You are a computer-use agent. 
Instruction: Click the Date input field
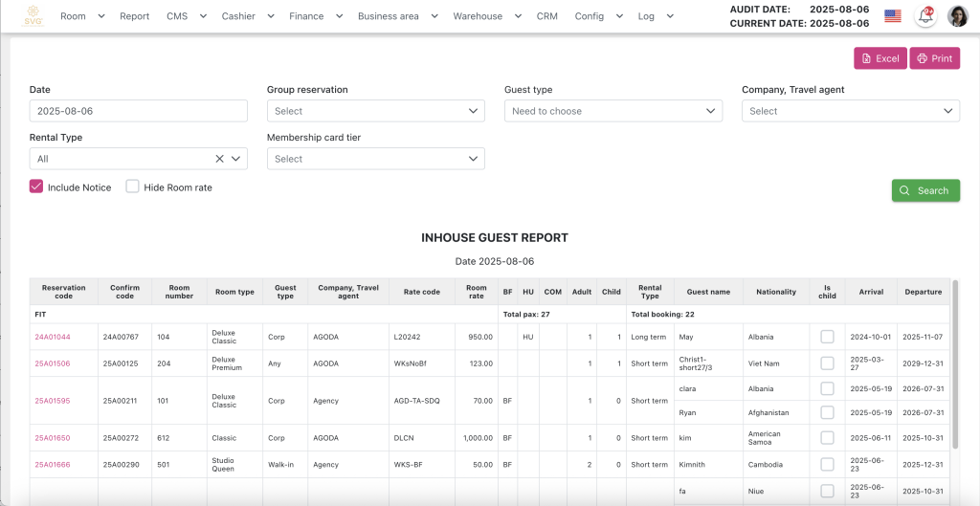point(138,111)
